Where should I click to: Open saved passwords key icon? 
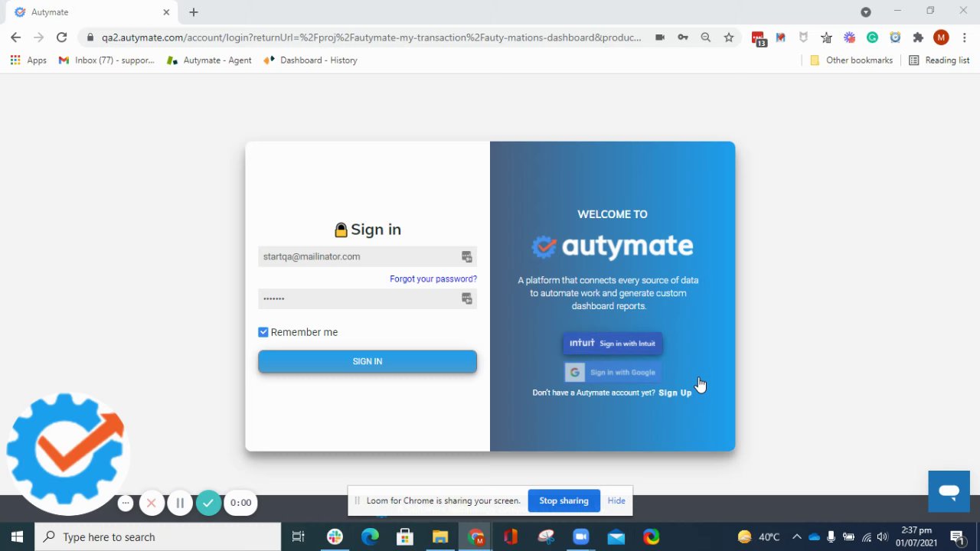pyautogui.click(x=683, y=37)
